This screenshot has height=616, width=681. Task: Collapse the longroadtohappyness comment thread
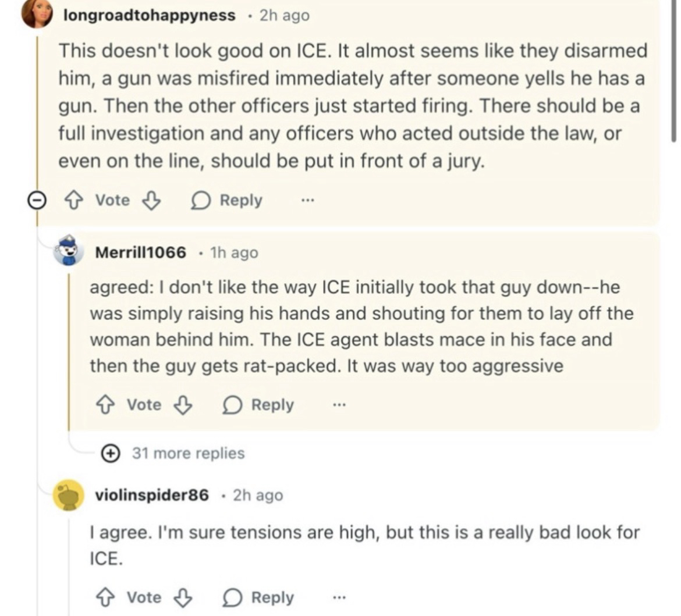click(37, 201)
